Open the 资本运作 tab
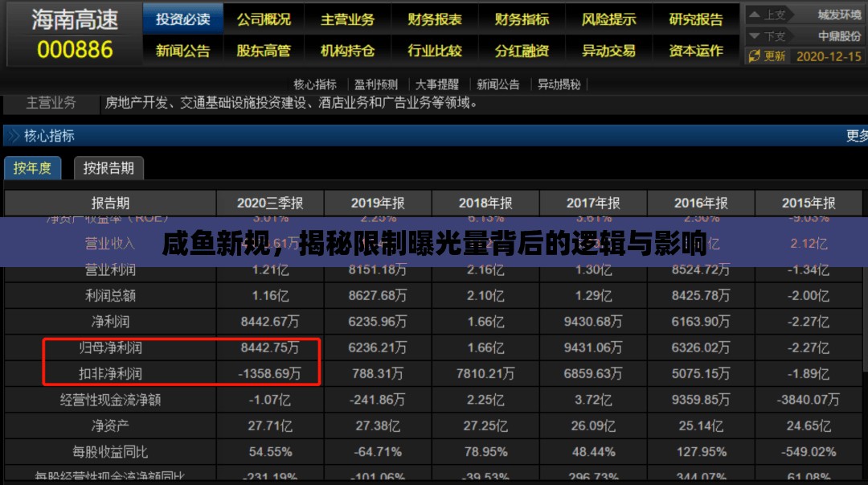This screenshot has height=485, width=868. click(x=696, y=51)
